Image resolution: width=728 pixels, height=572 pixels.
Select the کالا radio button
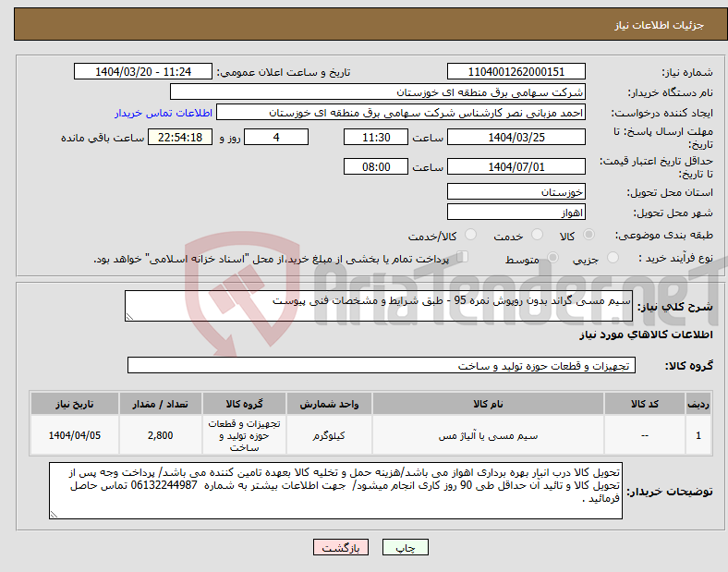(588, 235)
